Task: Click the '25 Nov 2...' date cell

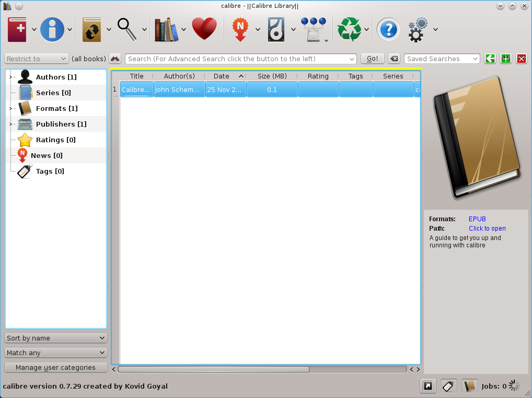Action: pos(226,89)
